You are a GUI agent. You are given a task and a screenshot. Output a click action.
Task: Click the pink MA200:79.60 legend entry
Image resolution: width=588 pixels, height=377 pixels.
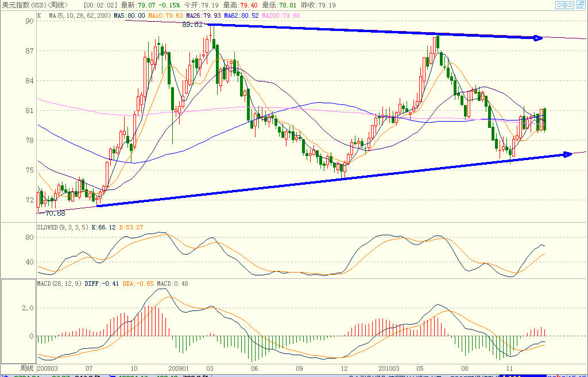(281, 15)
